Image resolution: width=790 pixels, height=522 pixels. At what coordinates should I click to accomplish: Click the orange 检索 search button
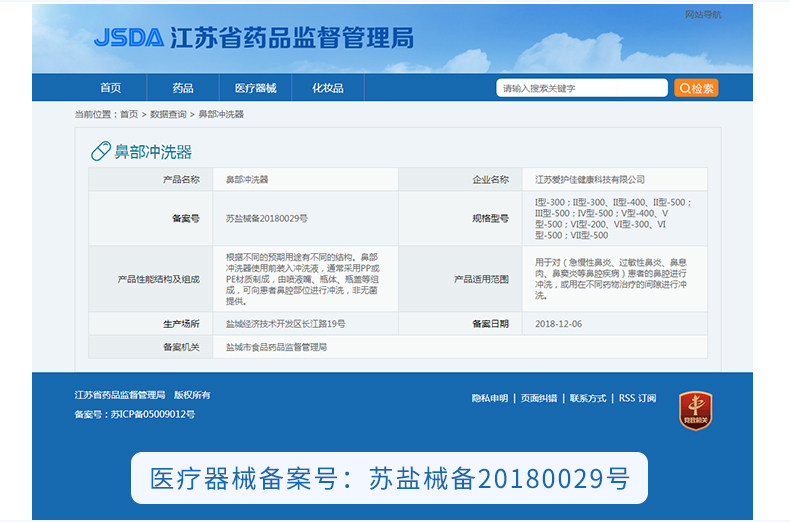(x=696, y=88)
